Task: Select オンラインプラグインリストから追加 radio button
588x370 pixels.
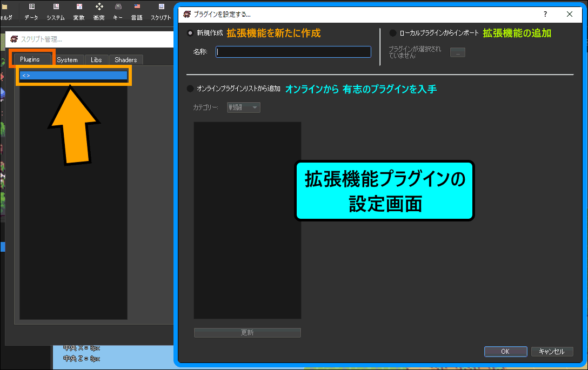Action: pos(190,89)
